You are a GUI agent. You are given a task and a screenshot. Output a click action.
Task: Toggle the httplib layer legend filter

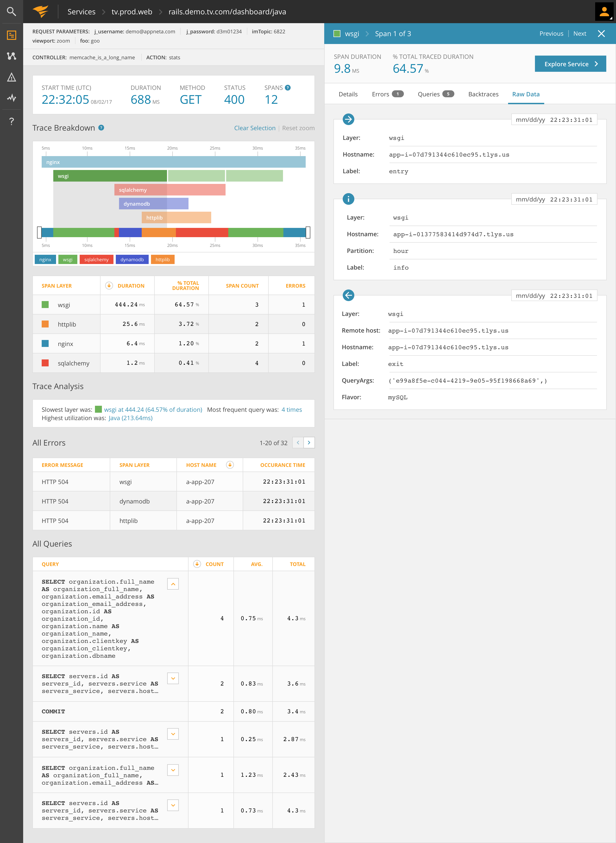162,259
